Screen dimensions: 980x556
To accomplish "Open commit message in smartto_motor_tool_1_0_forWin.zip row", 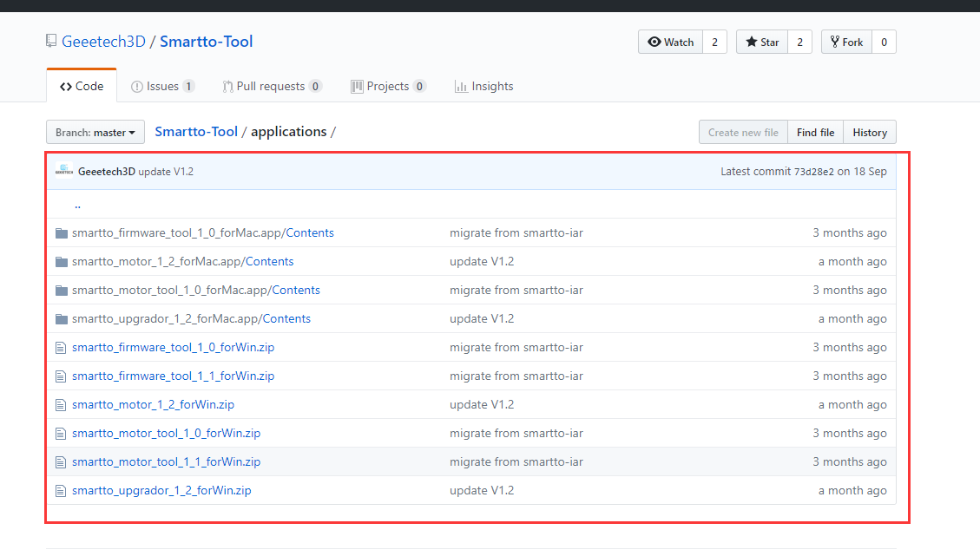I will 516,434.
